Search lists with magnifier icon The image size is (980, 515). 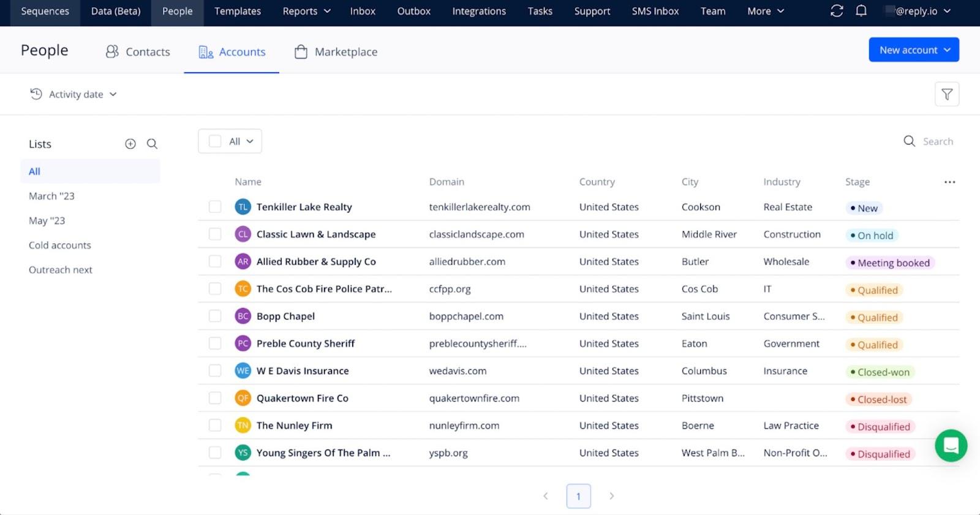(152, 144)
